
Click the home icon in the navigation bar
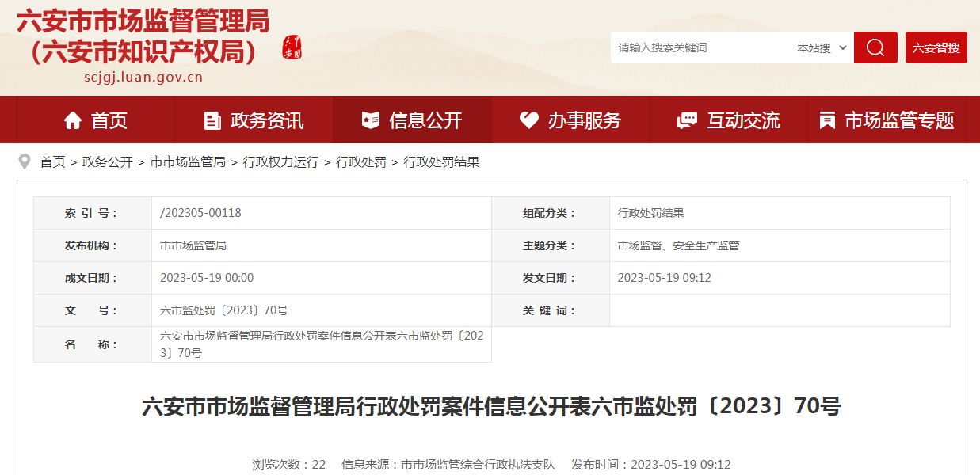pyautogui.click(x=73, y=120)
